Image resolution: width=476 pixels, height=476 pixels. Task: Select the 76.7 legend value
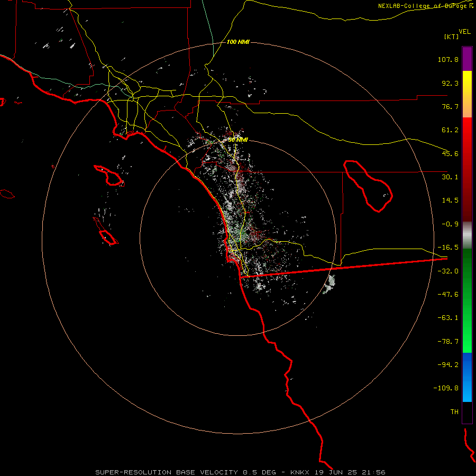pos(450,106)
